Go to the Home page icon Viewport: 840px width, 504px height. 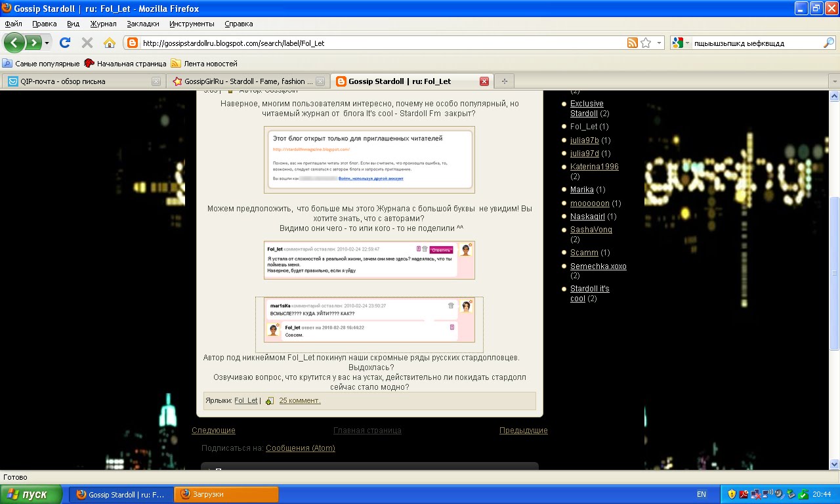(110, 43)
